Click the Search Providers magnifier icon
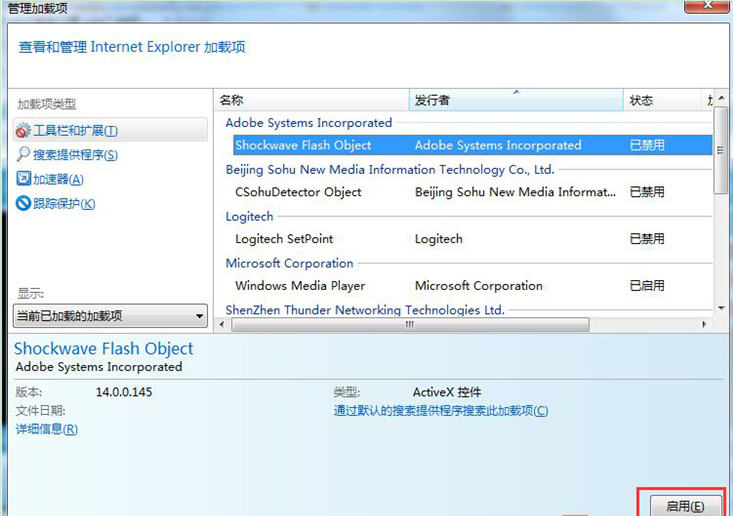This screenshot has height=516, width=733. [24, 155]
